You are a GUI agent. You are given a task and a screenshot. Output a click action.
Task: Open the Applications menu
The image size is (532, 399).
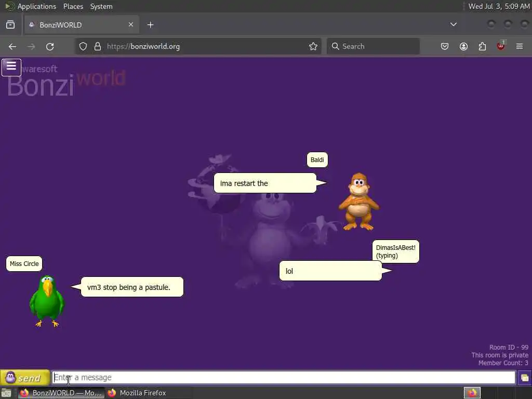[37, 6]
